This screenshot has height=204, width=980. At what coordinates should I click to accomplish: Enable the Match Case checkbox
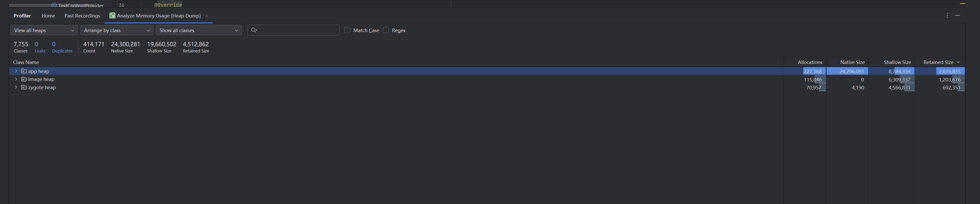(x=347, y=30)
